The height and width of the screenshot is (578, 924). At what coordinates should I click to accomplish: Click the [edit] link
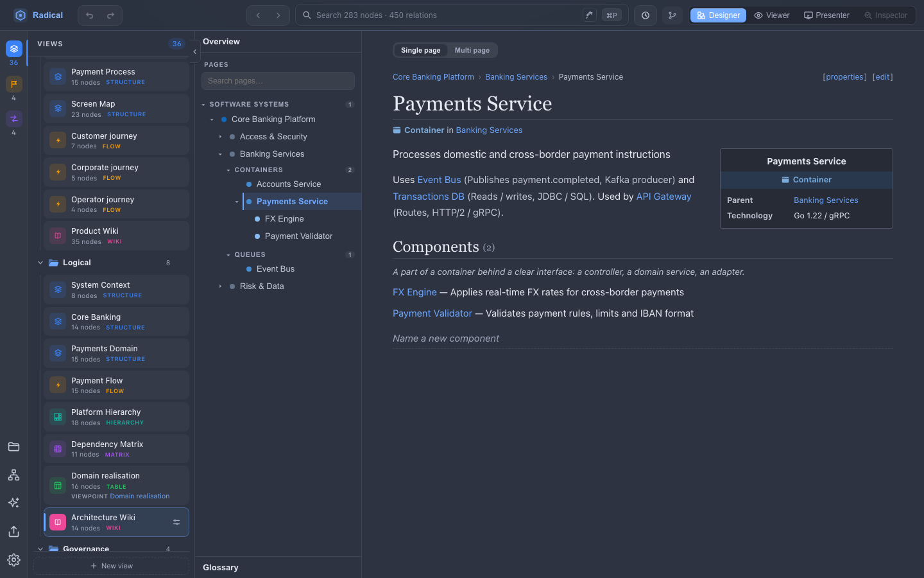tap(882, 77)
